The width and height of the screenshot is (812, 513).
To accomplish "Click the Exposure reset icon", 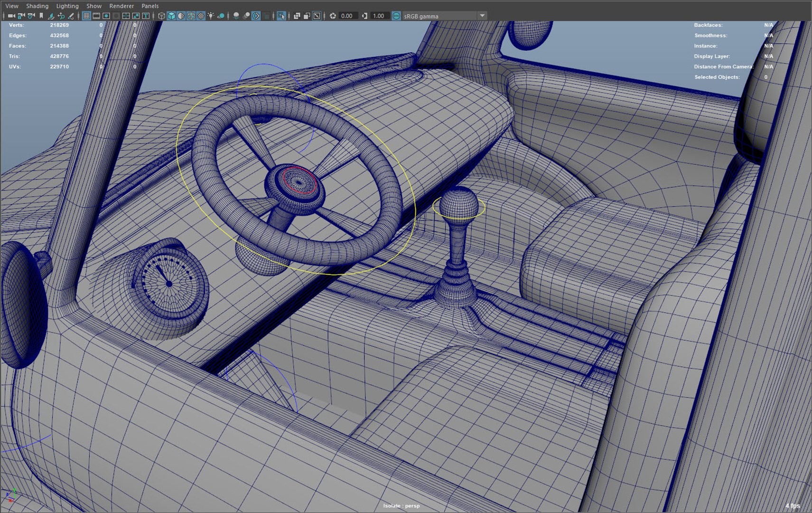I will [x=333, y=16].
